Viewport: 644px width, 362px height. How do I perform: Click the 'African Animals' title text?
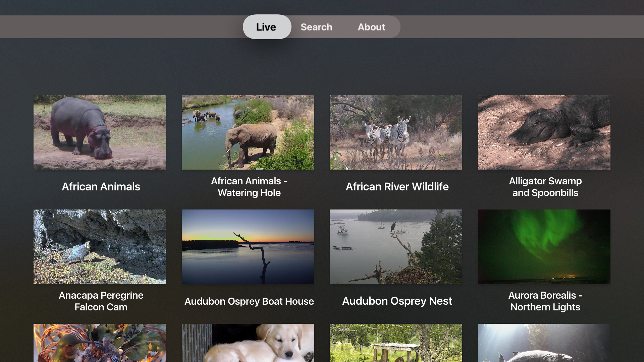[101, 187]
